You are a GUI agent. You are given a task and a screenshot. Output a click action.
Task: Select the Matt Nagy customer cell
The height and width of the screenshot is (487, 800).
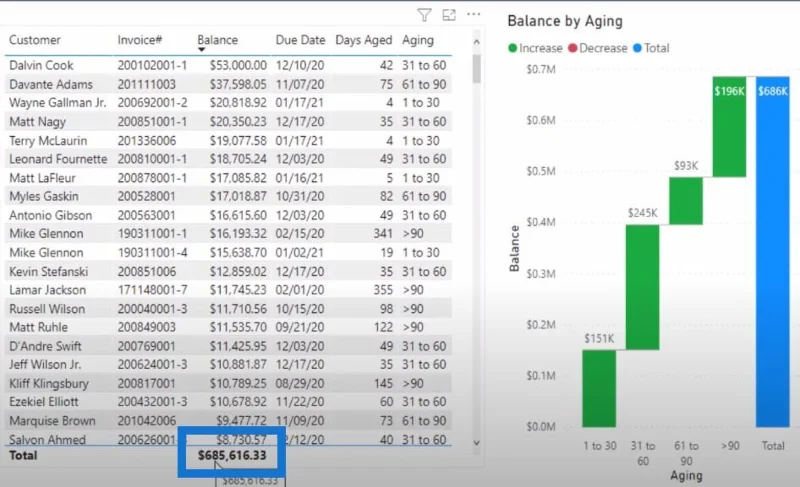click(x=37, y=121)
